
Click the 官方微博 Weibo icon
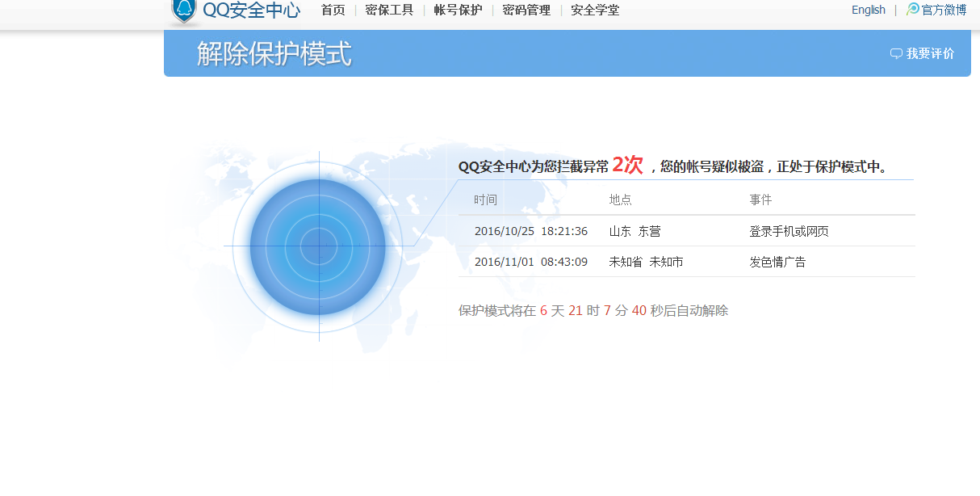point(913,9)
